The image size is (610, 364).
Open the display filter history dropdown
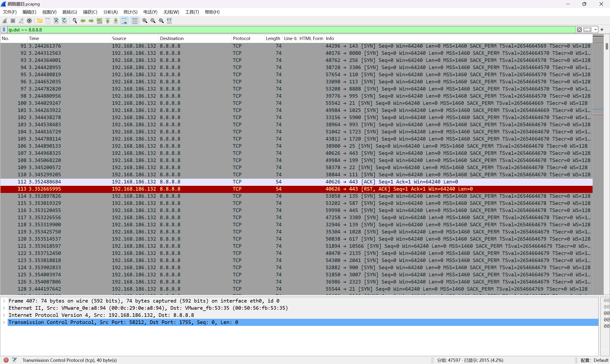click(595, 30)
